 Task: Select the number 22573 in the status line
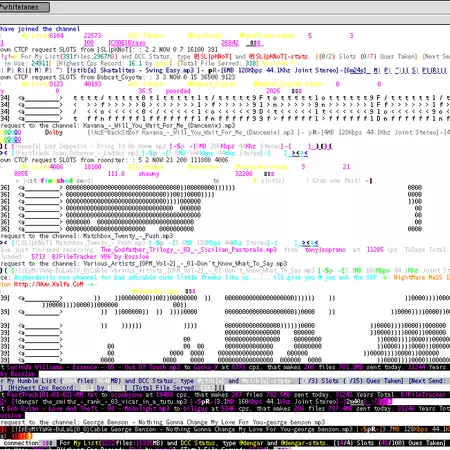point(92,36)
